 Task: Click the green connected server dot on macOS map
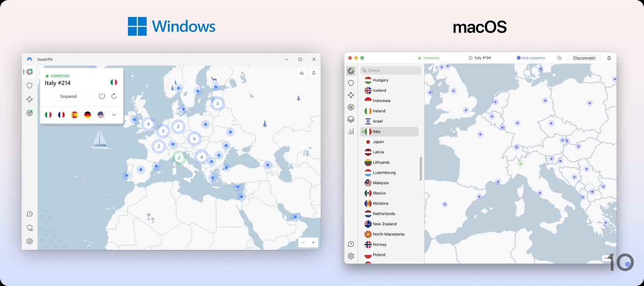[x=521, y=163]
